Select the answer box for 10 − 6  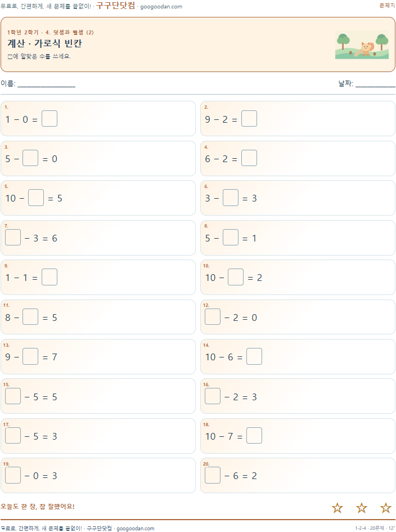[x=254, y=356]
